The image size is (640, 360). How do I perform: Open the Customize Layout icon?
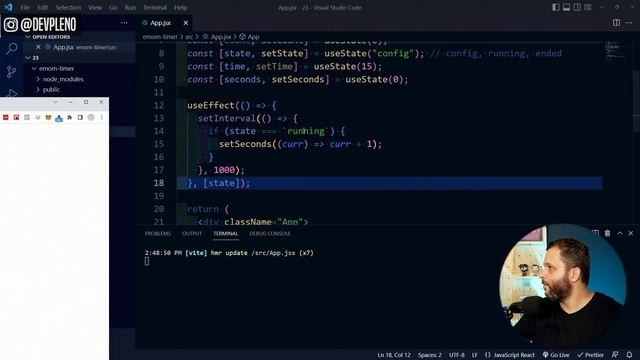588,7
